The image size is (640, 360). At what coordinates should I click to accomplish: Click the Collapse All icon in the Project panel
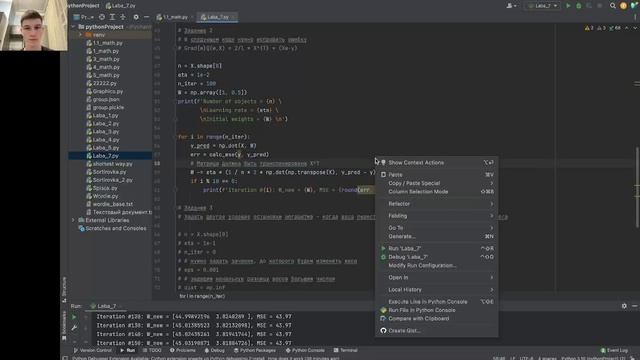123,17
